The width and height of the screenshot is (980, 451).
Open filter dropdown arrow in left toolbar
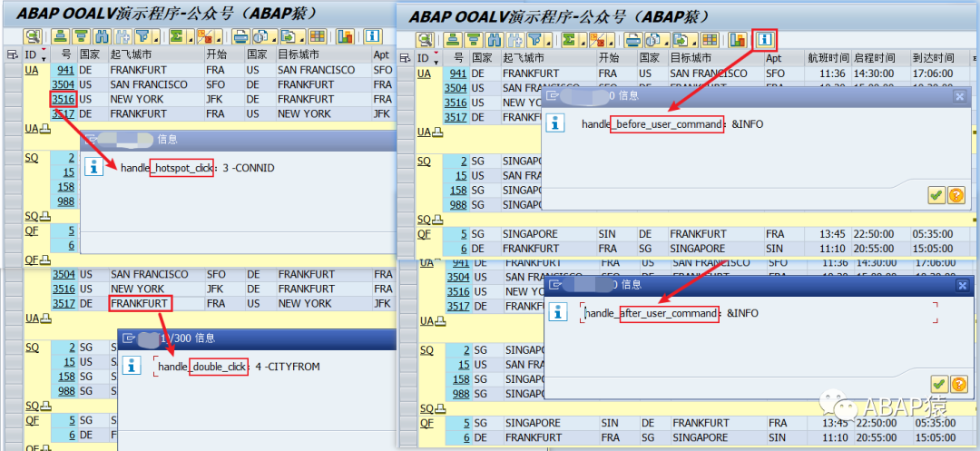[156, 37]
